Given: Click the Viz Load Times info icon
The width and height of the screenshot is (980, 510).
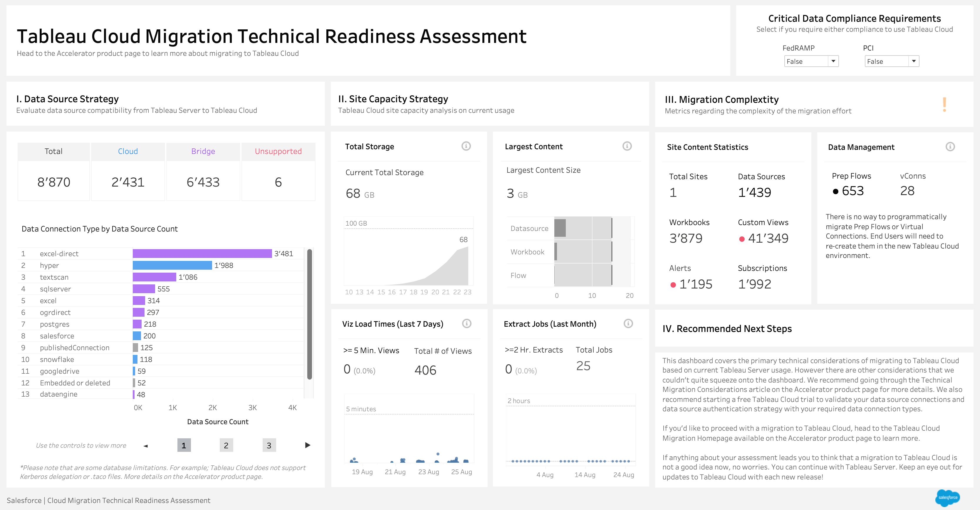Looking at the screenshot, I should click(x=466, y=323).
